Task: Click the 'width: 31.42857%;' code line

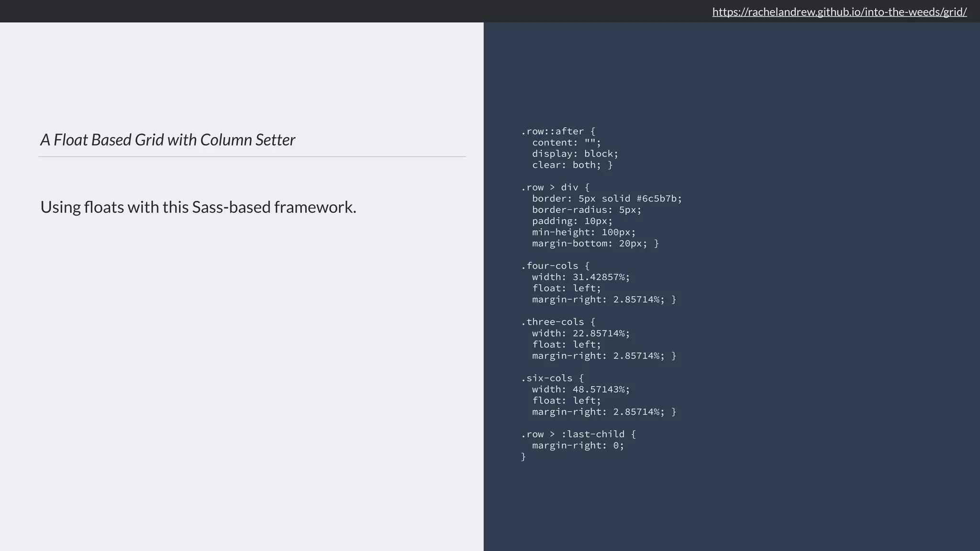Action: tap(581, 277)
